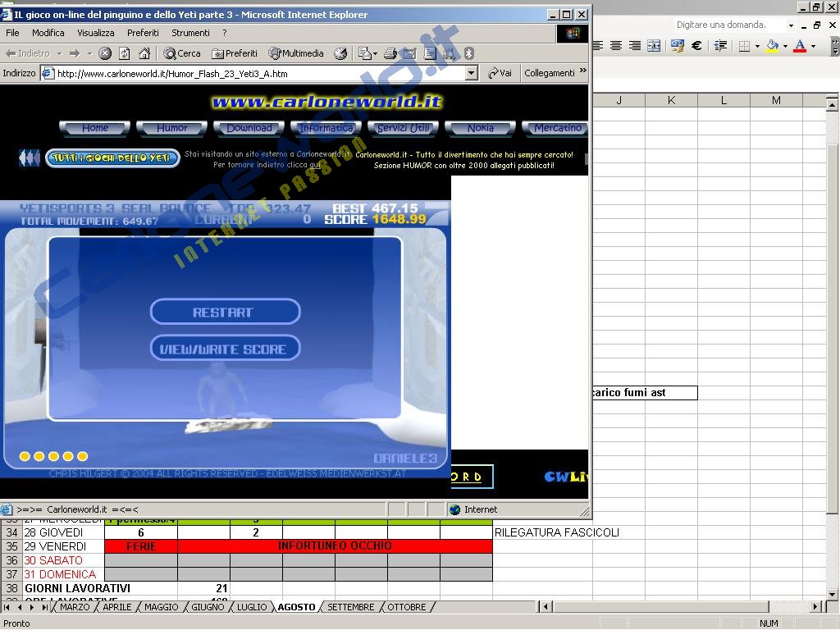
Task: Click Merge and Center icon in Excel
Action: 654,46
